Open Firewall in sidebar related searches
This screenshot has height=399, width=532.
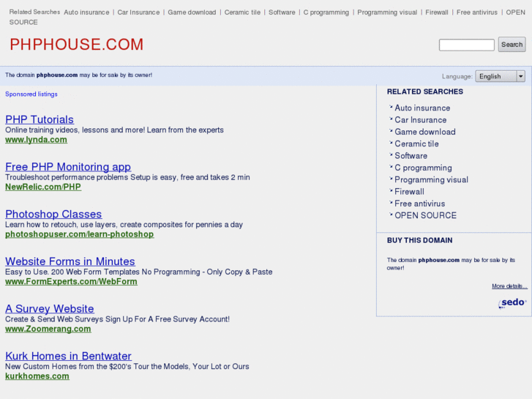pyautogui.click(x=409, y=192)
